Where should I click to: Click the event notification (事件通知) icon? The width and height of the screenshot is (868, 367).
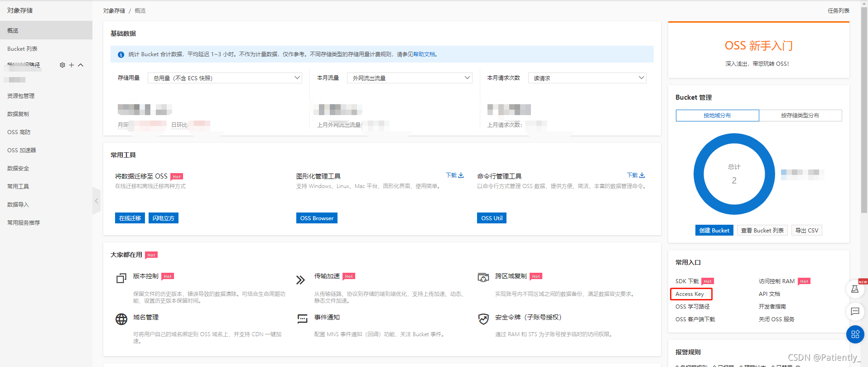coord(302,319)
